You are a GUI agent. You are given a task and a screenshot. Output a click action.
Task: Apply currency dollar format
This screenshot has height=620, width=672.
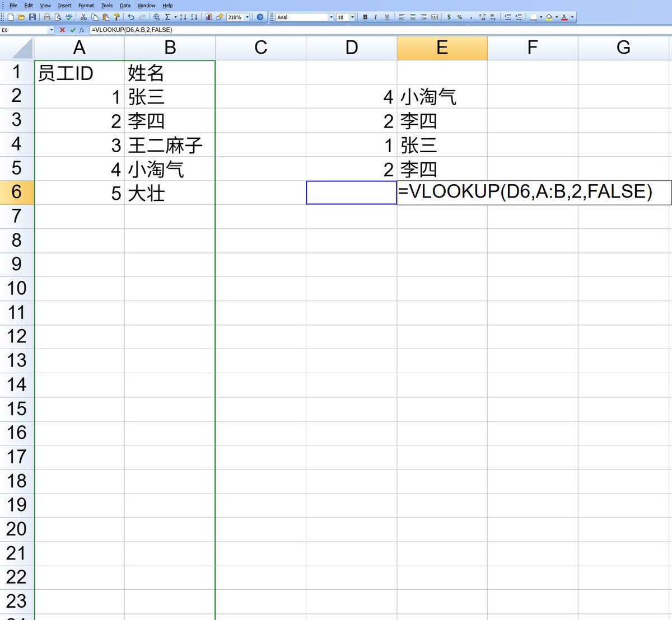coord(449,17)
